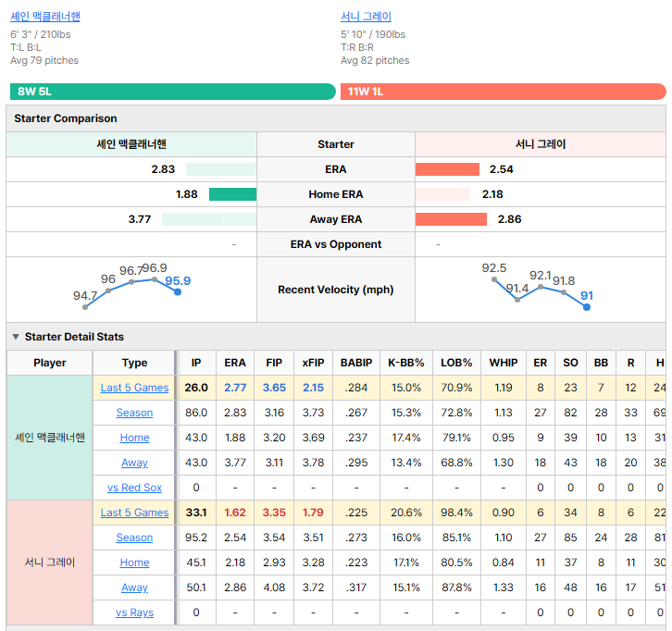Click 셰인 맥클래너핸 comparison column header

coord(131,144)
